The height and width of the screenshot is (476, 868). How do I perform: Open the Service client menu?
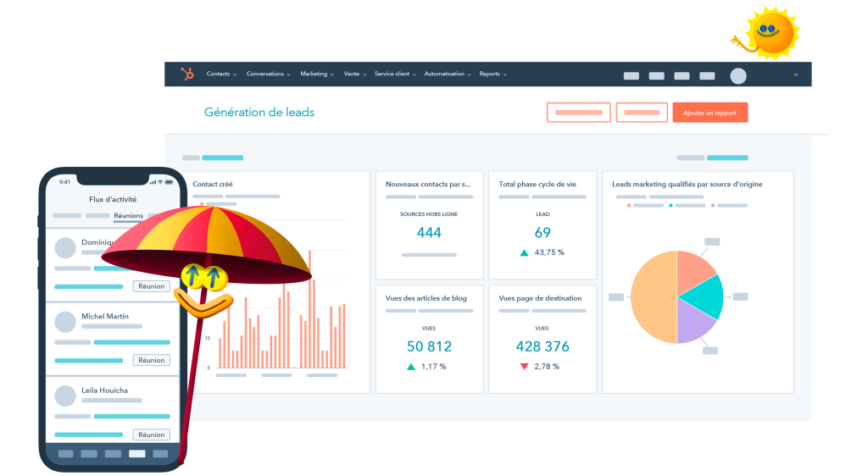point(395,74)
